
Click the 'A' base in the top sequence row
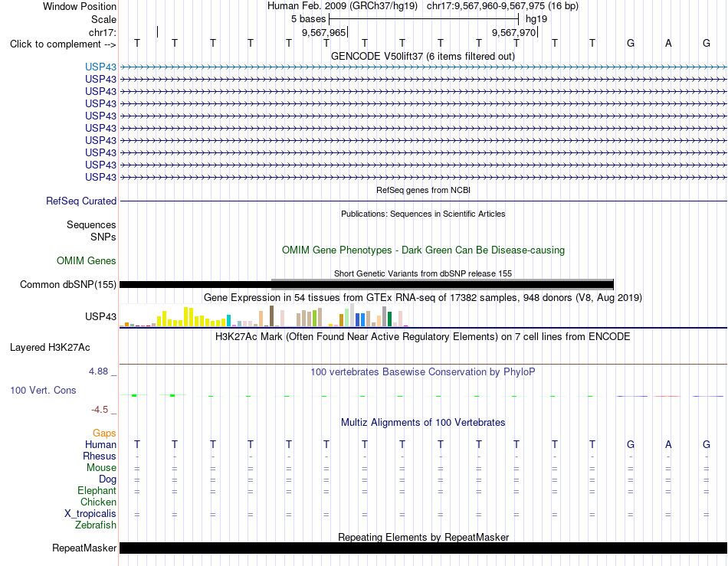click(x=668, y=43)
